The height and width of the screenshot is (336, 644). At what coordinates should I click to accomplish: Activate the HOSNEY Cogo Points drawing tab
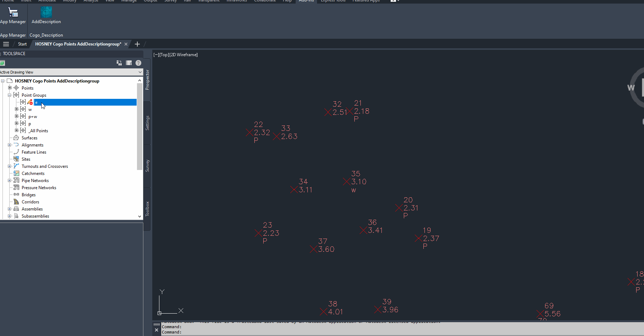(78, 44)
